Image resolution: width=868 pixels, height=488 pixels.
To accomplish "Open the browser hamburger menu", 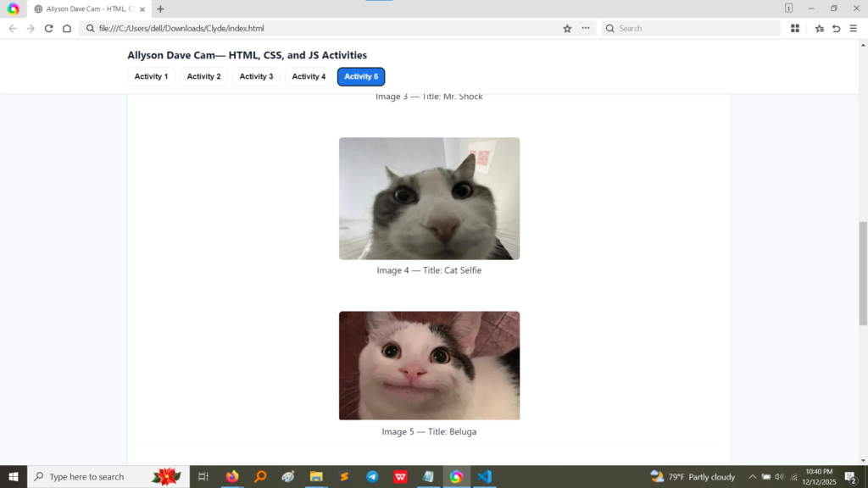I will click(x=853, y=28).
